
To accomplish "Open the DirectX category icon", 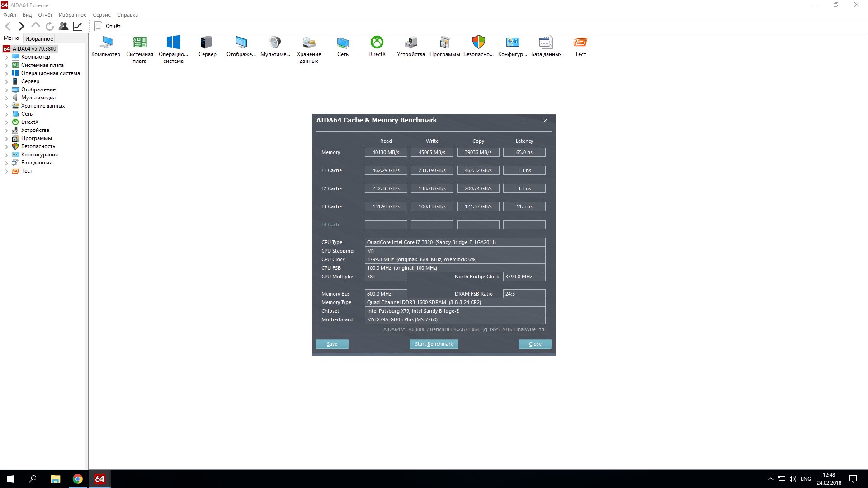I will (377, 42).
